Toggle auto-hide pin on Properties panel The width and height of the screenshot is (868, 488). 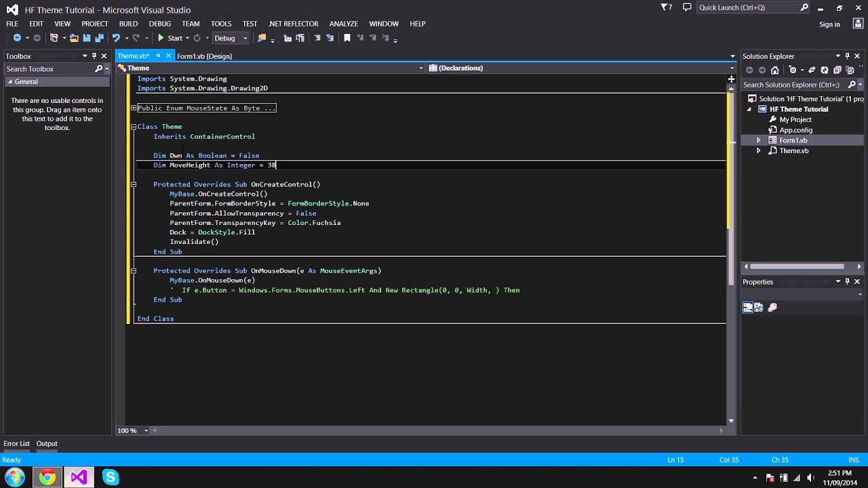(847, 281)
